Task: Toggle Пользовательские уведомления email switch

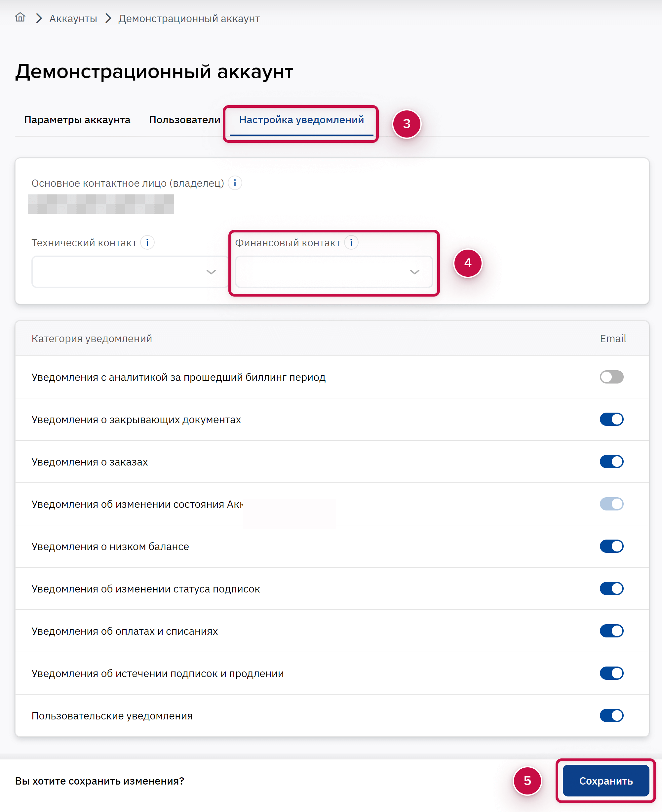Action: 611,715
